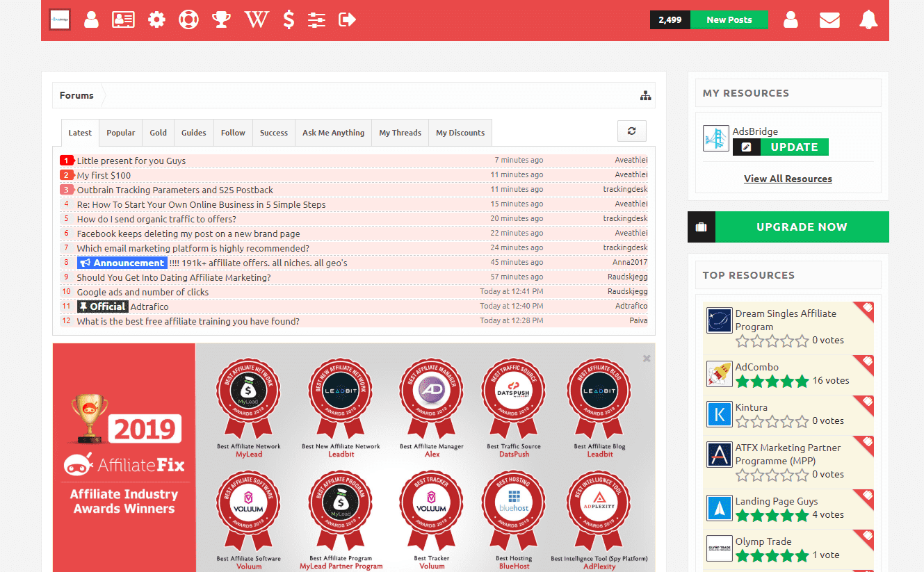Close the awards banner with X

(647, 359)
